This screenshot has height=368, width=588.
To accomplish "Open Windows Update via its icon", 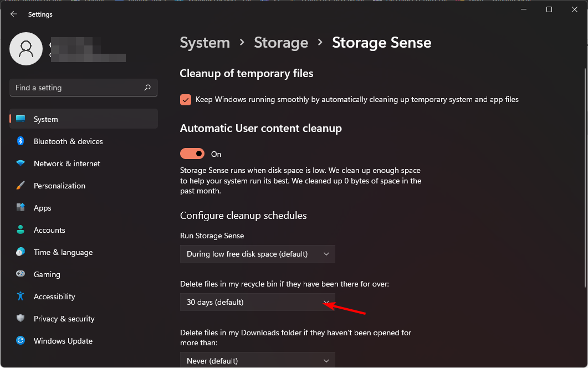I will click(21, 341).
